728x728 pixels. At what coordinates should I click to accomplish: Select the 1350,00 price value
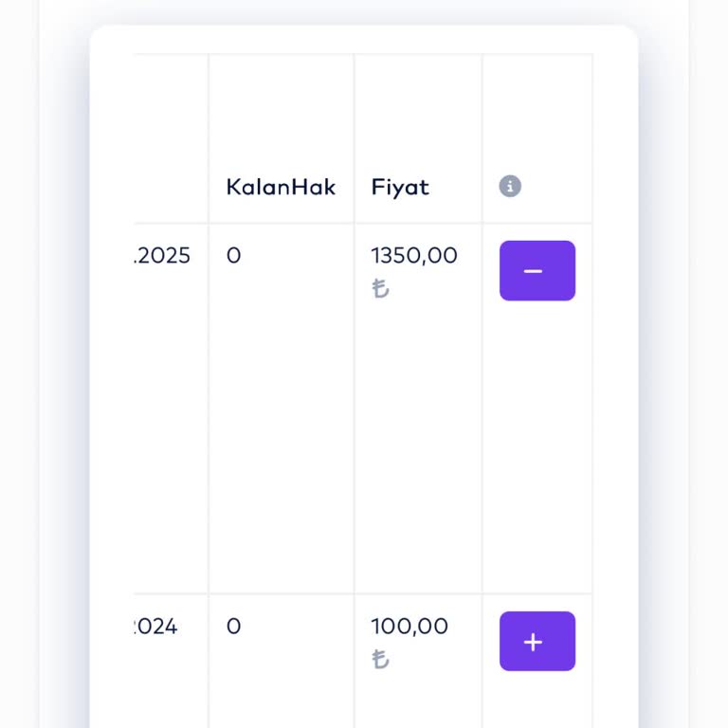pos(414,256)
